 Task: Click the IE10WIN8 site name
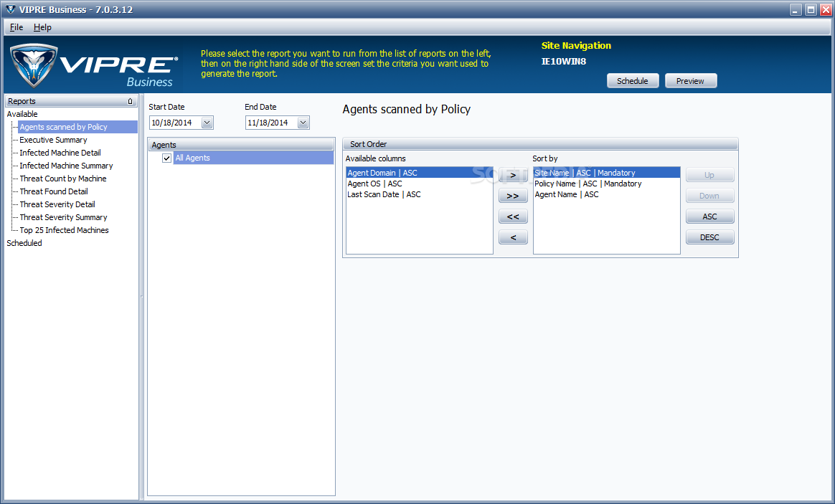[x=564, y=61]
